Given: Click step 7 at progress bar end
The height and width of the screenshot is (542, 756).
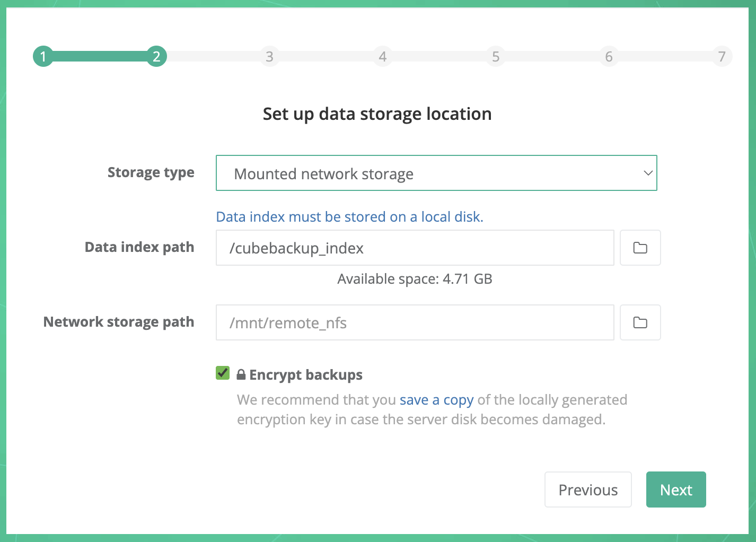Looking at the screenshot, I should [x=722, y=56].
